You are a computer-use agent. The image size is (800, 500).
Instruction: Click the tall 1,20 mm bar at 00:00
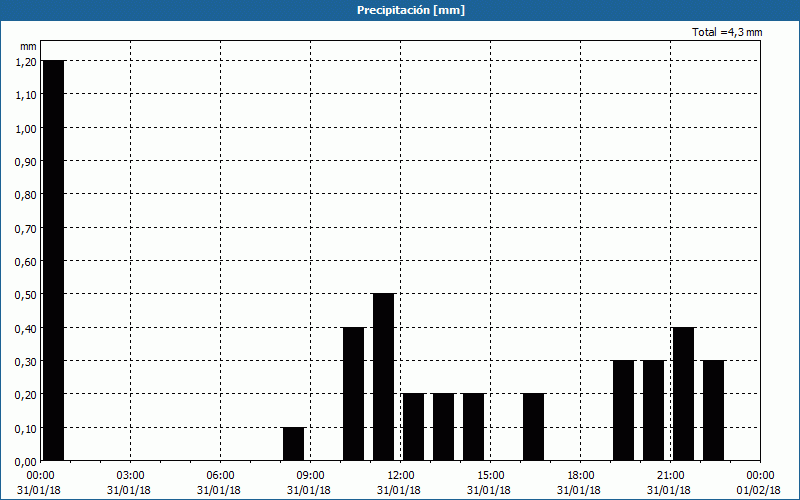point(54,260)
